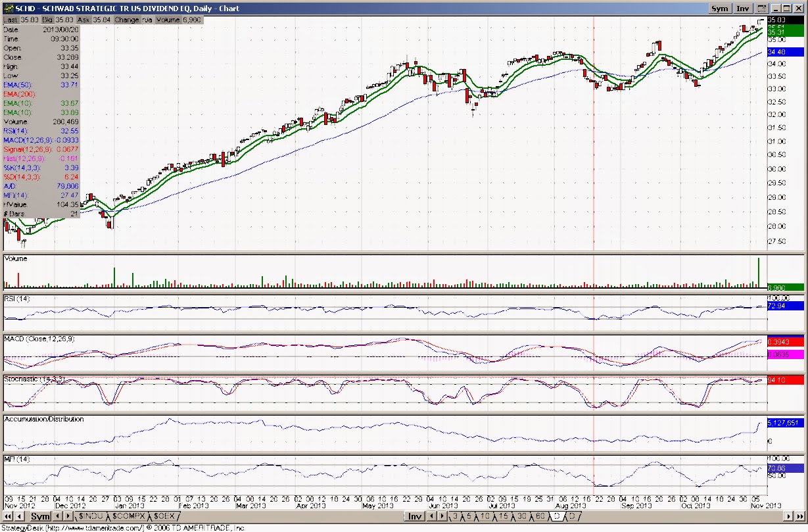The width and height of the screenshot is (808, 532).
Task: Click the bottom Inv interval button
Action: point(414,517)
